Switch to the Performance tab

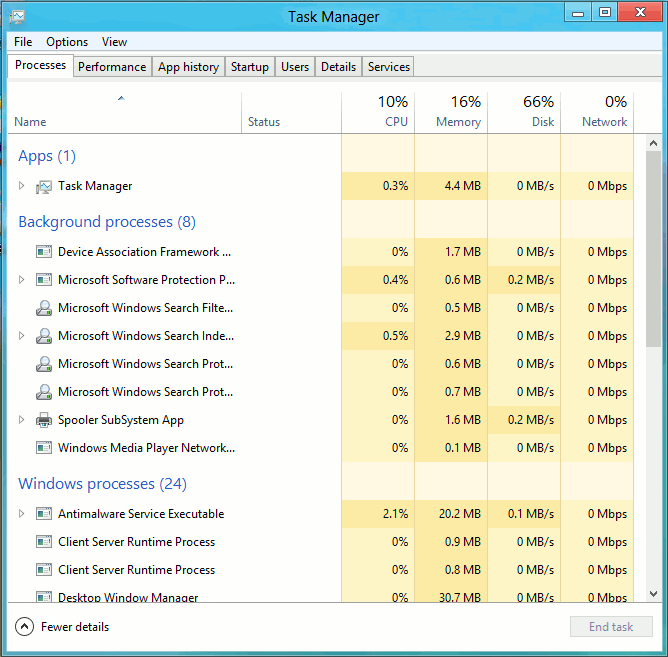[112, 67]
